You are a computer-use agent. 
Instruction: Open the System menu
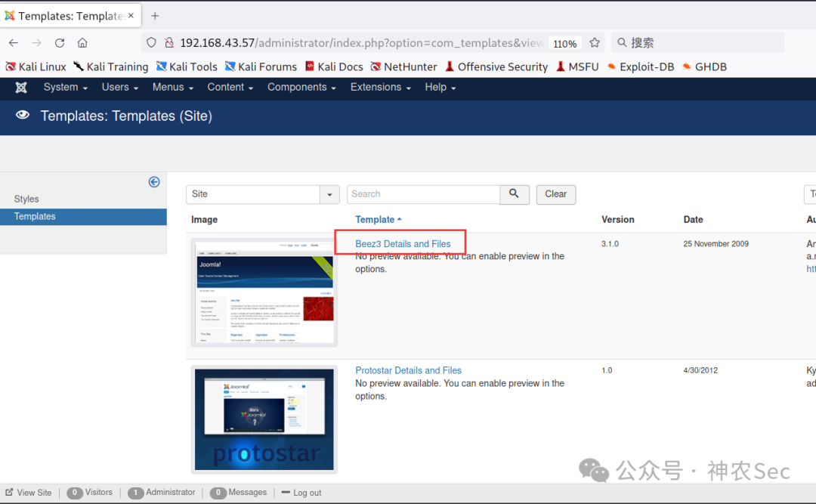[66, 88]
